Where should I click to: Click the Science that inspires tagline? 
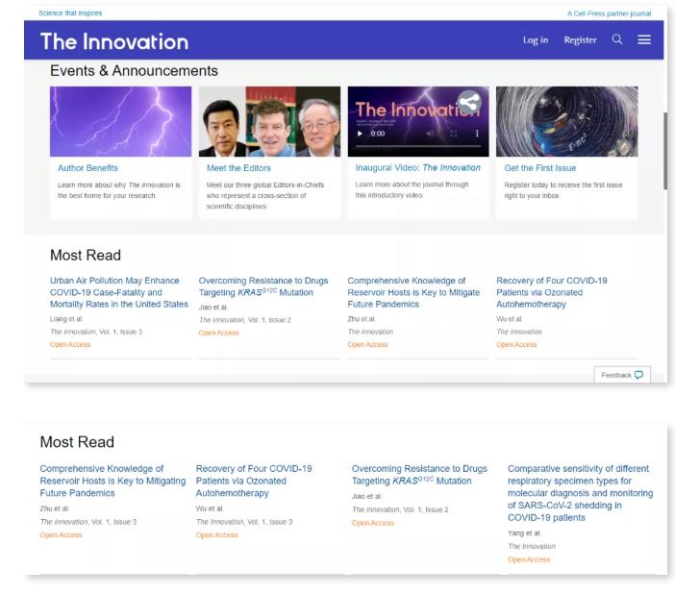[x=70, y=12]
